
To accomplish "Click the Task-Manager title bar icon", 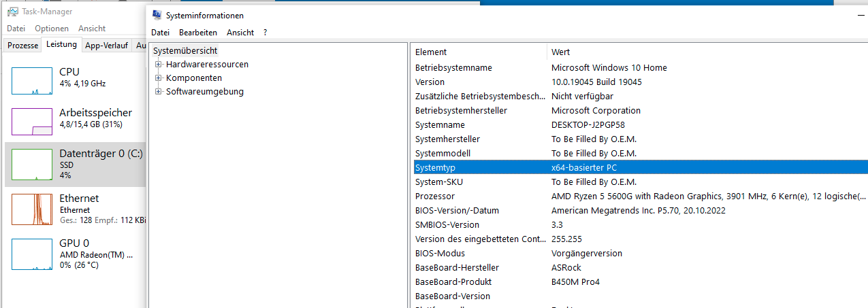I will (12, 12).
